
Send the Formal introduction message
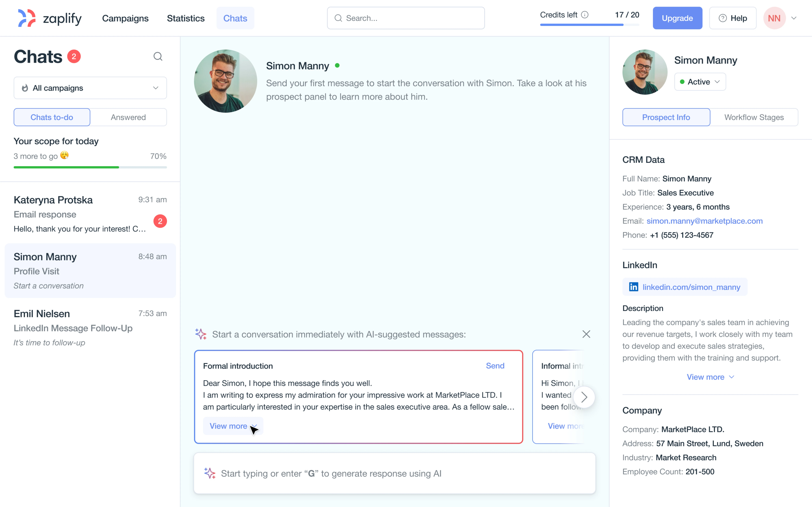495,365
